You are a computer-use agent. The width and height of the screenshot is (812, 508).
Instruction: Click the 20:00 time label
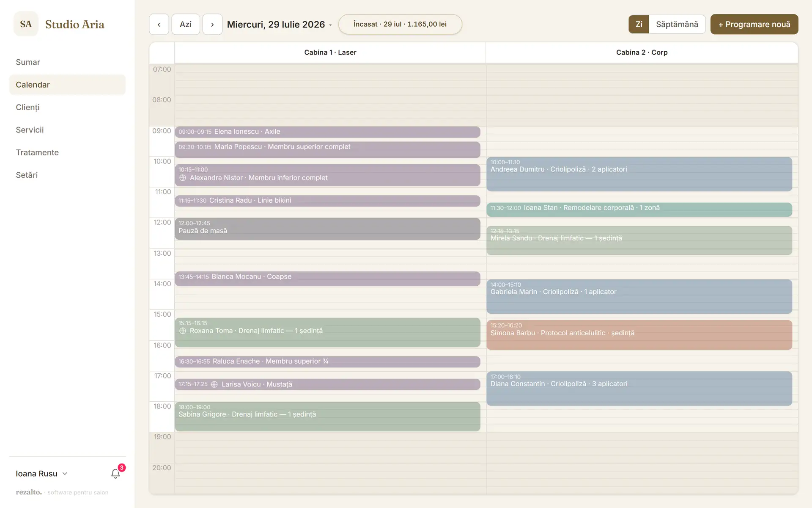click(162, 468)
